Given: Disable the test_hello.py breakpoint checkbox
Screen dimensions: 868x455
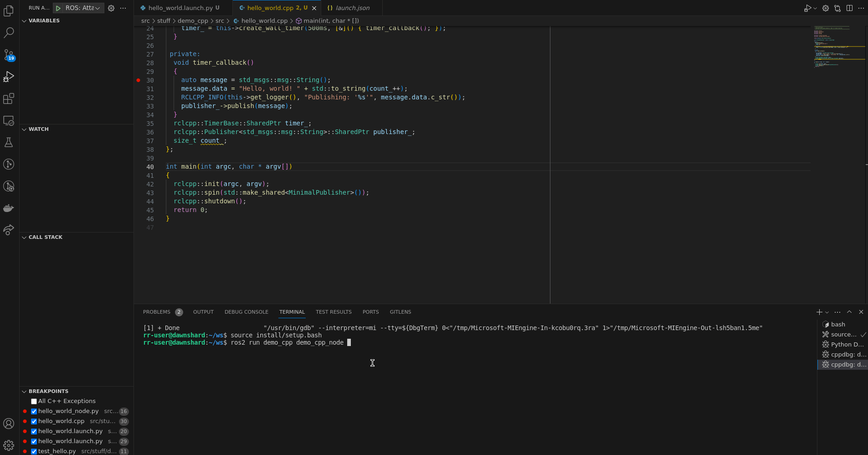Looking at the screenshot, I should click(x=34, y=451).
